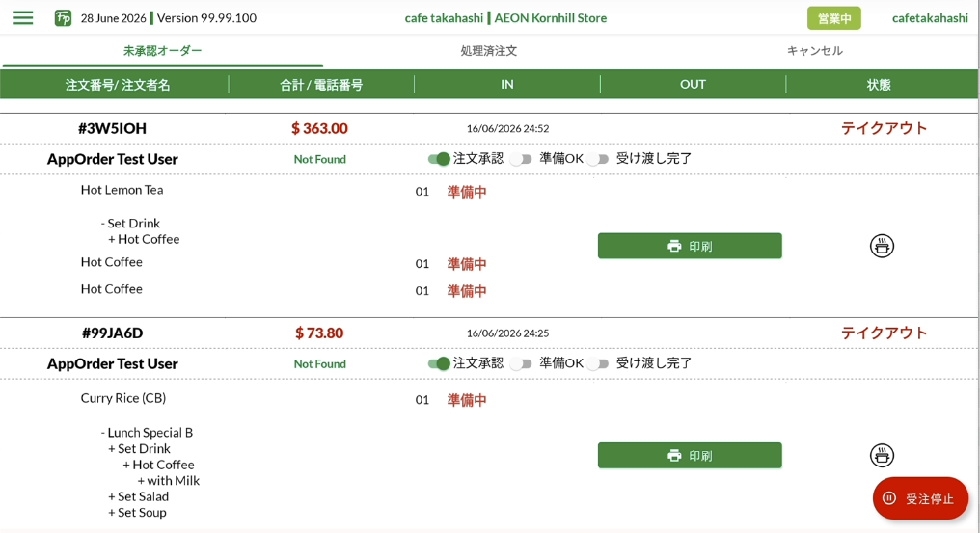Toggle 受け渡し完了 for order #3W5IOH
This screenshot has height=533, width=980.
pos(597,159)
